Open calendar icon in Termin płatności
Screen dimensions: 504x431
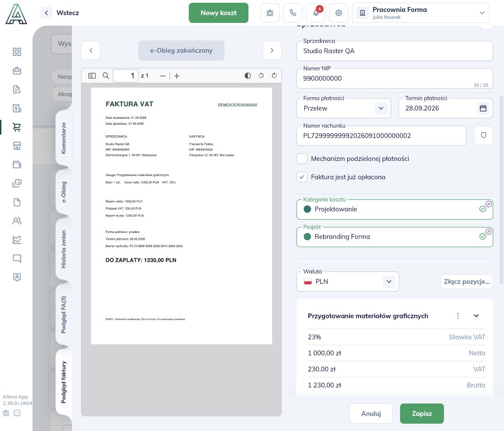(x=483, y=108)
